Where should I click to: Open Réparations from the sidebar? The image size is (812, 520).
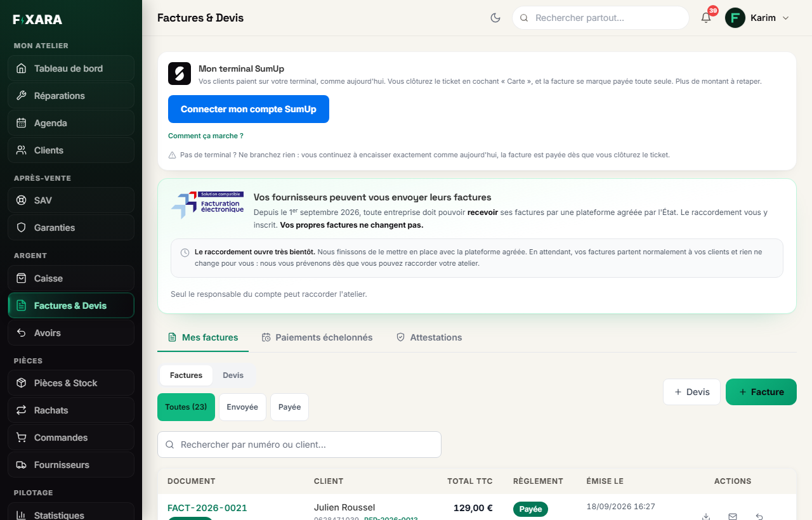[x=71, y=96]
